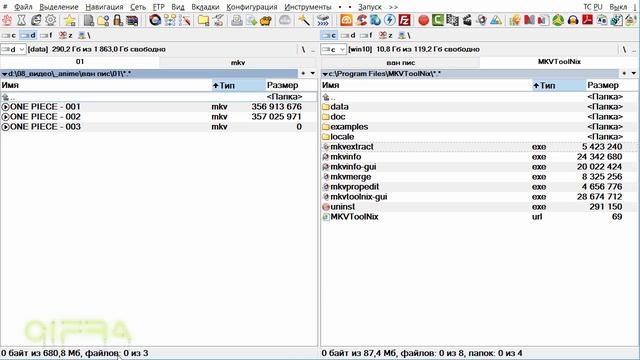This screenshot has height=360, width=640.
Task: Select drive c button in right panel
Action: (329, 36)
